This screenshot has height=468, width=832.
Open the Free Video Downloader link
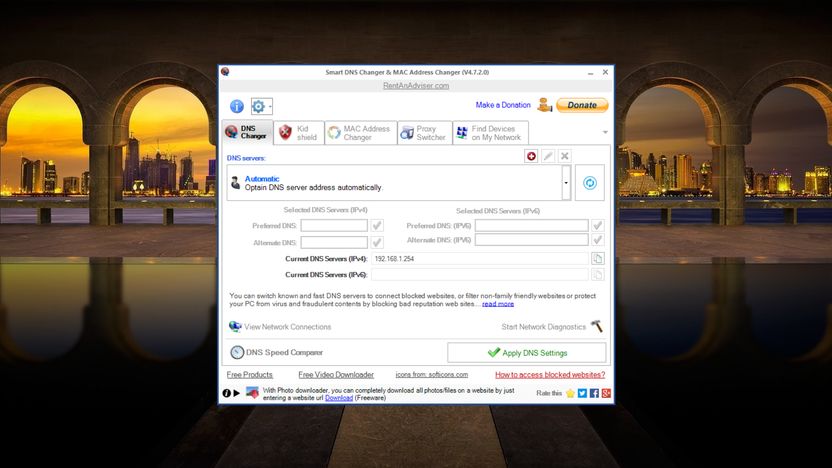click(x=336, y=375)
